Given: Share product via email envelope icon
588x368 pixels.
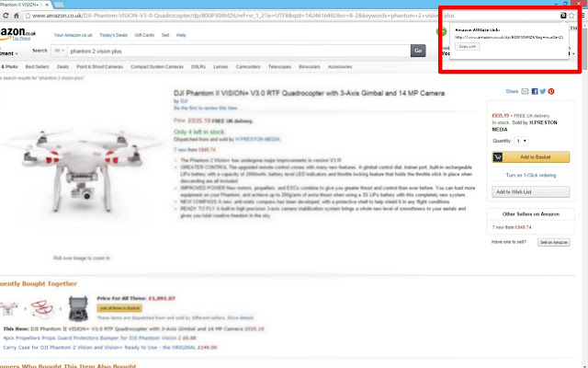Looking at the screenshot, I should pyautogui.click(x=525, y=91).
